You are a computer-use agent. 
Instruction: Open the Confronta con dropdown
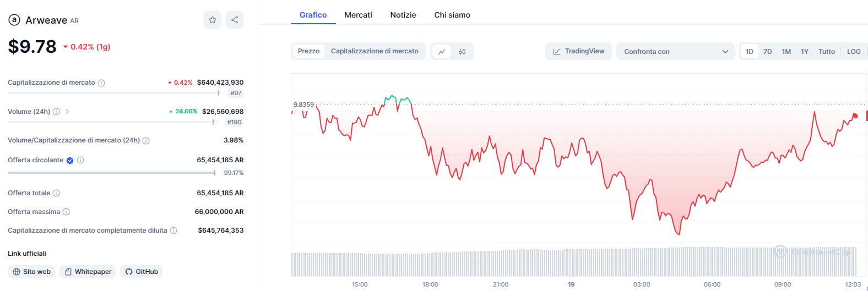point(675,51)
